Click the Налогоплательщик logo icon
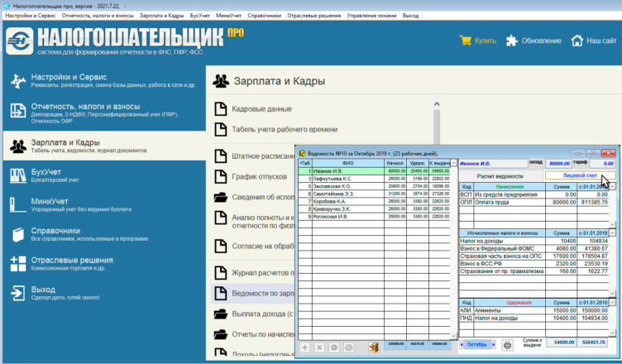Image resolution: width=622 pixels, height=364 pixels. pyautogui.click(x=20, y=41)
